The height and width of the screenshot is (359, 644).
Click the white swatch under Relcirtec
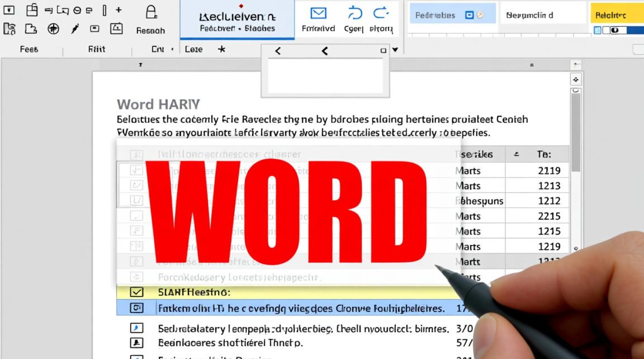point(606,30)
